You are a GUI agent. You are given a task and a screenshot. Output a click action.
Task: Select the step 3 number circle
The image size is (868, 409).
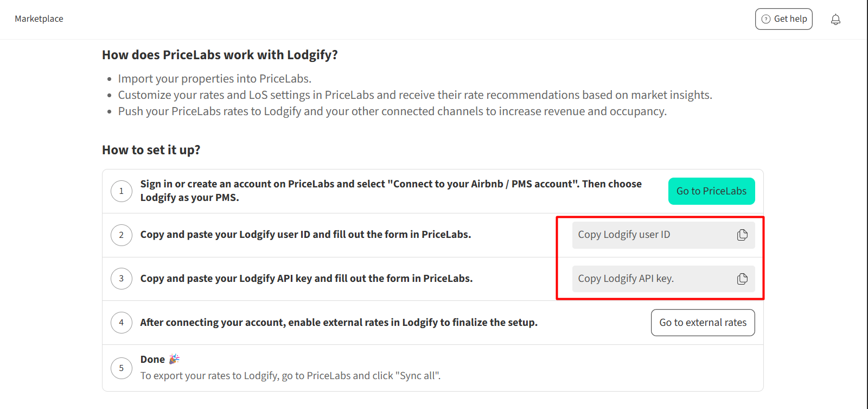coord(122,279)
